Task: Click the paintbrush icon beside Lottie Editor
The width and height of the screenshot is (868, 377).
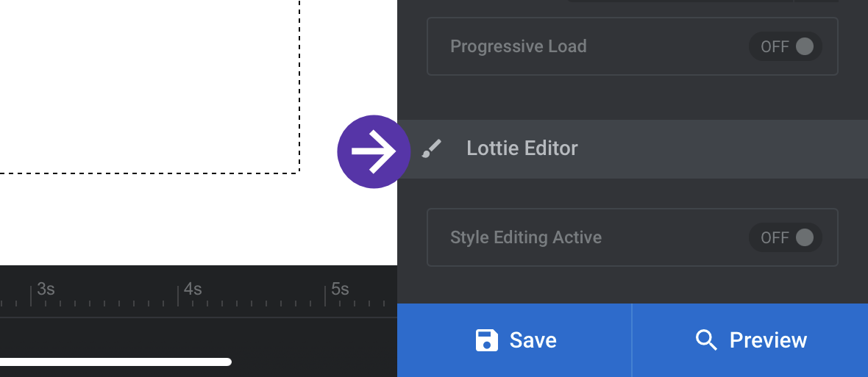Action: [x=432, y=148]
